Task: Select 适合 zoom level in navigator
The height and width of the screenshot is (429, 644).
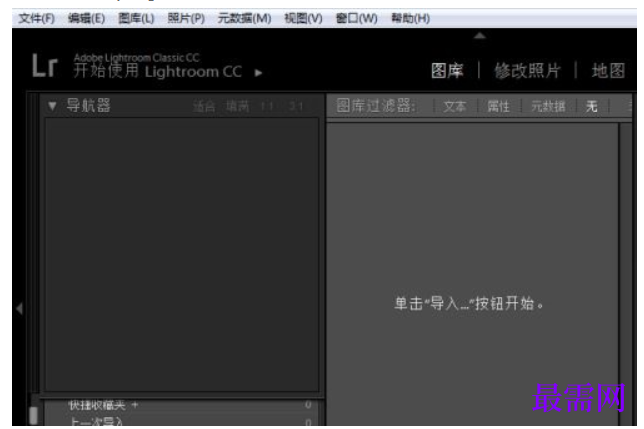Action: point(204,107)
